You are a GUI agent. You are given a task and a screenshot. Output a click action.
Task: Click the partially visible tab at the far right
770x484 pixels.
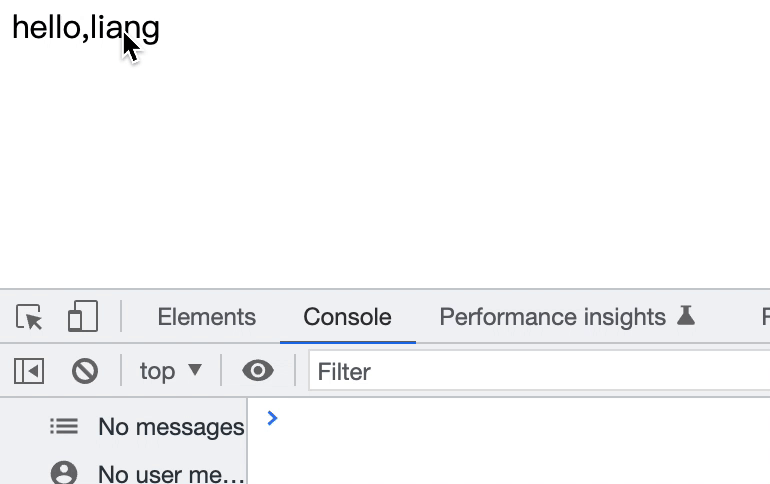[764, 318]
